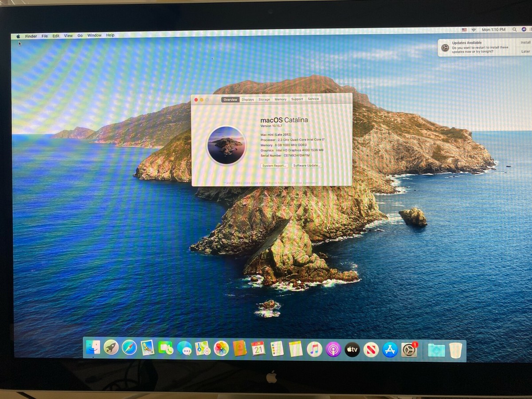Open Reminders list icon in Dock

click(277, 349)
